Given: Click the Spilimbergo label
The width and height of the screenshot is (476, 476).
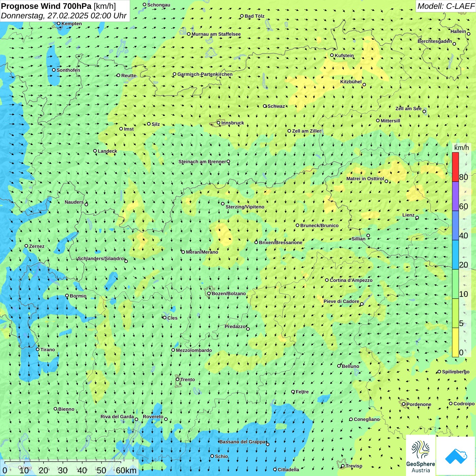Looking at the screenshot, I should pos(456,372).
